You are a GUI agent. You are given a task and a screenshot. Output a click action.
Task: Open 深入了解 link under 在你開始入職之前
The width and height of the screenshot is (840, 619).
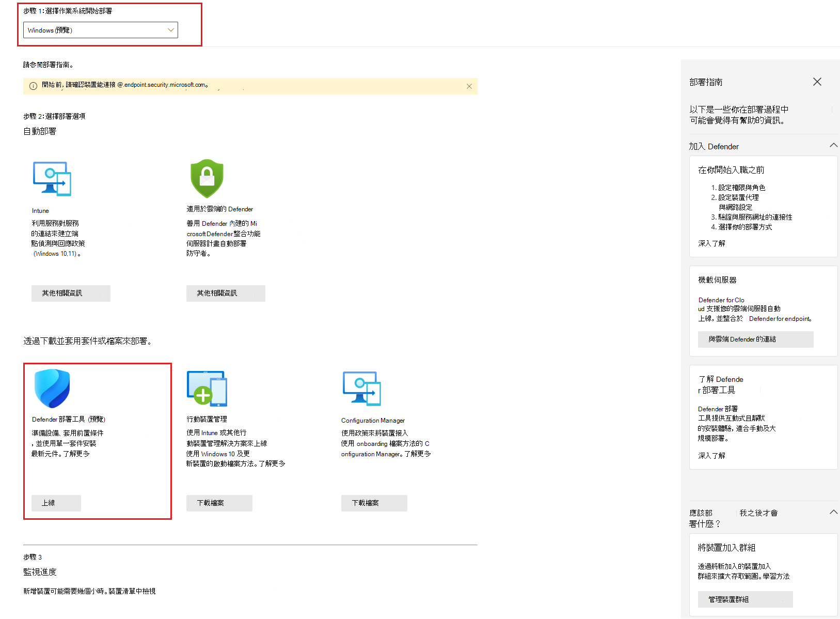[x=712, y=243]
